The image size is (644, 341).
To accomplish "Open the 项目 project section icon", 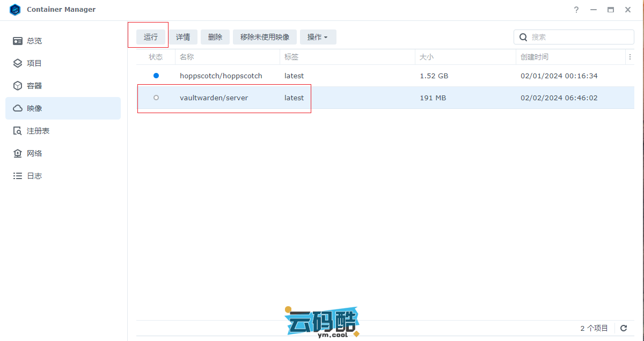I will [x=18, y=63].
